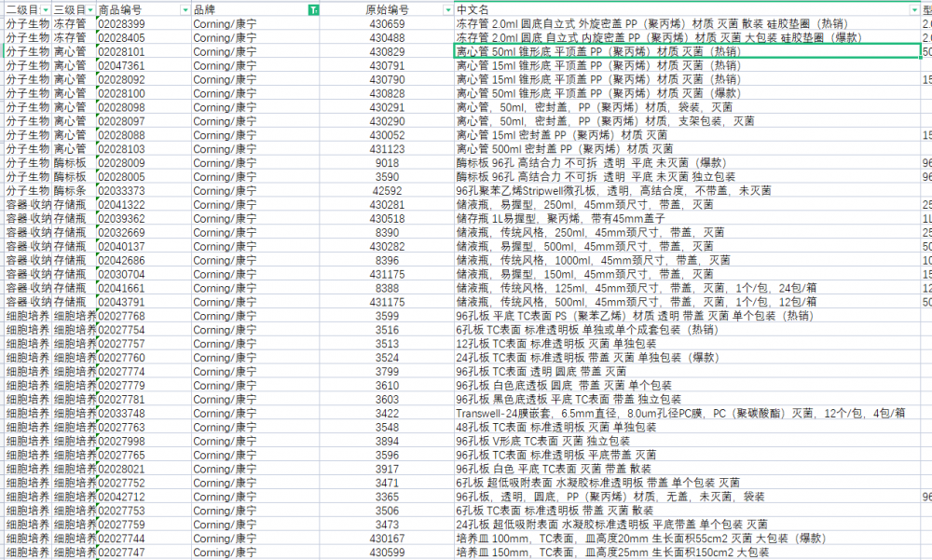This screenshot has width=932, height=560.
Task: Select the 48孔板 TC表面 name cell
Action: (688, 428)
